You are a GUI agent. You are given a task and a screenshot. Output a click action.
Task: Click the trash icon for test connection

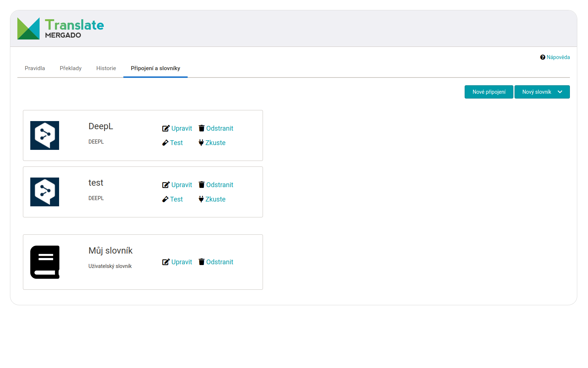(202, 185)
